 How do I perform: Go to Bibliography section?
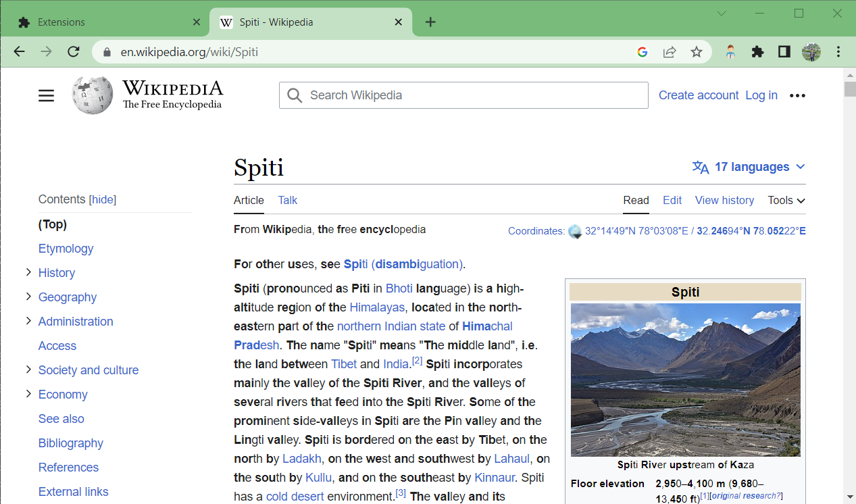tap(71, 443)
